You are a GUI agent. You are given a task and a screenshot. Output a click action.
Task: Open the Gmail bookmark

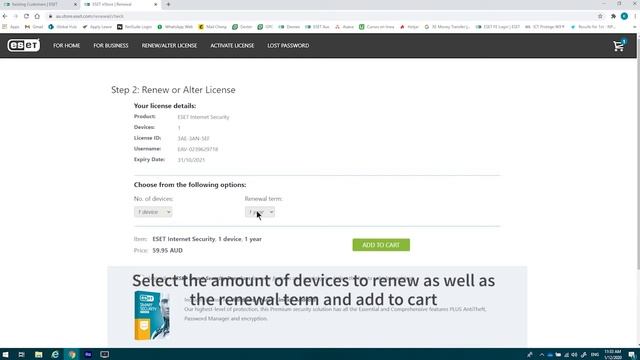(34, 27)
